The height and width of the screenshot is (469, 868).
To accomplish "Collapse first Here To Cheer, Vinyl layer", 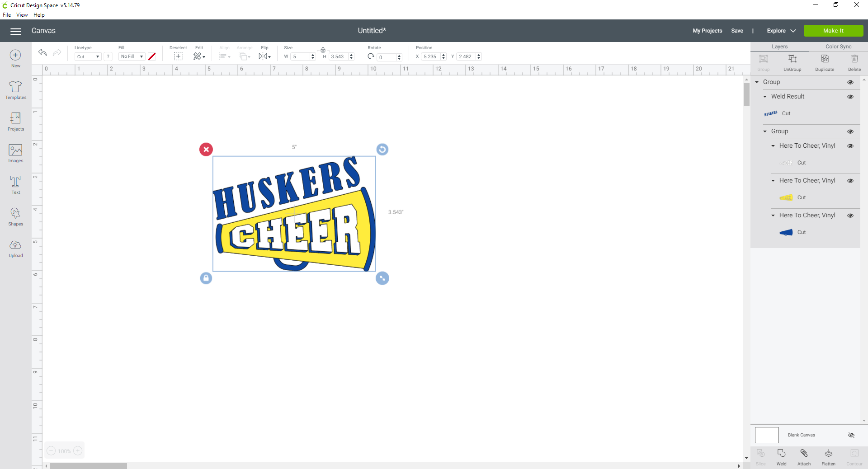I will click(x=773, y=146).
